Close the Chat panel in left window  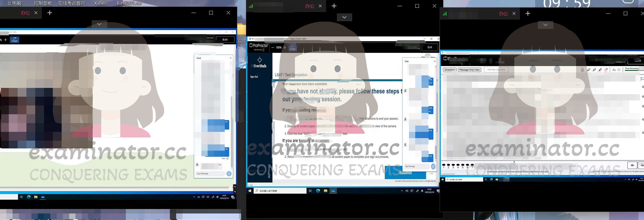coord(231,58)
